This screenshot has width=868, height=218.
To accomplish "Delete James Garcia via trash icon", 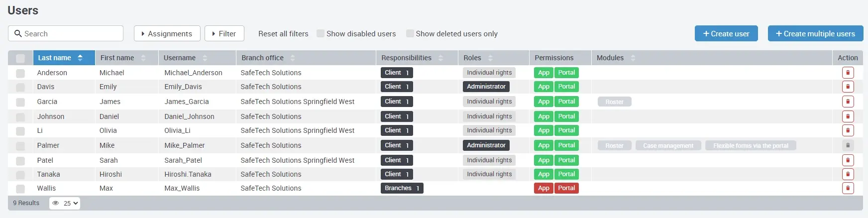I will coord(848,102).
